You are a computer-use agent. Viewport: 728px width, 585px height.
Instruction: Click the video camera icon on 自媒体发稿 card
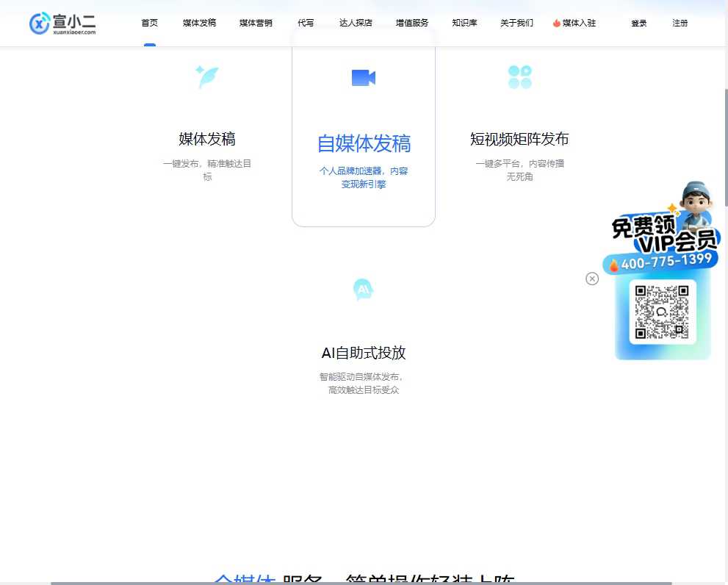point(363,76)
